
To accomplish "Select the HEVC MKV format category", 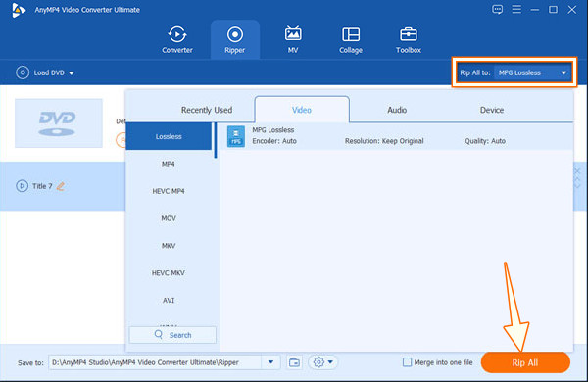I will click(x=169, y=273).
